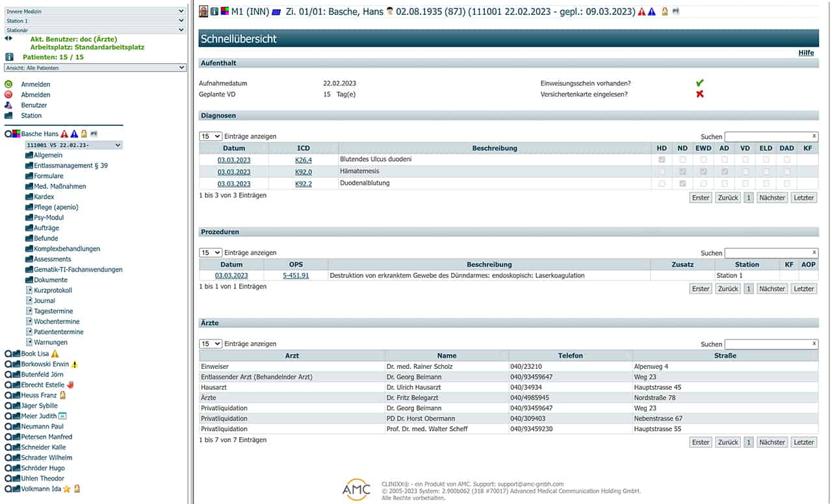Open the Innere Medizin department dropdown
The width and height of the screenshot is (832, 504).
(95, 11)
